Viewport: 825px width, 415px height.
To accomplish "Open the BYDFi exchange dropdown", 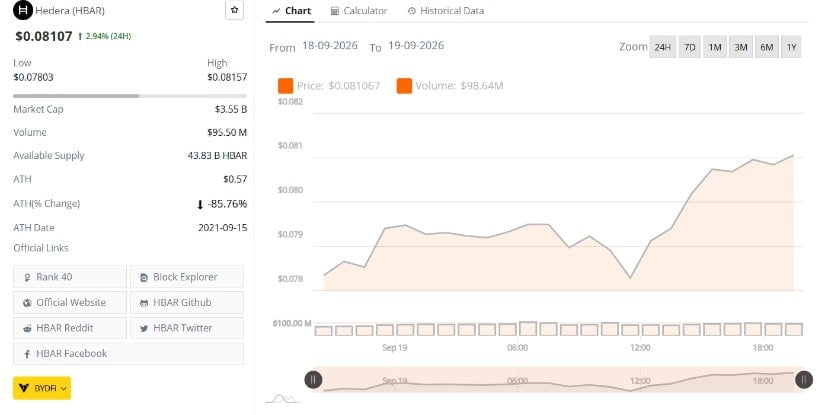I will tap(42, 388).
